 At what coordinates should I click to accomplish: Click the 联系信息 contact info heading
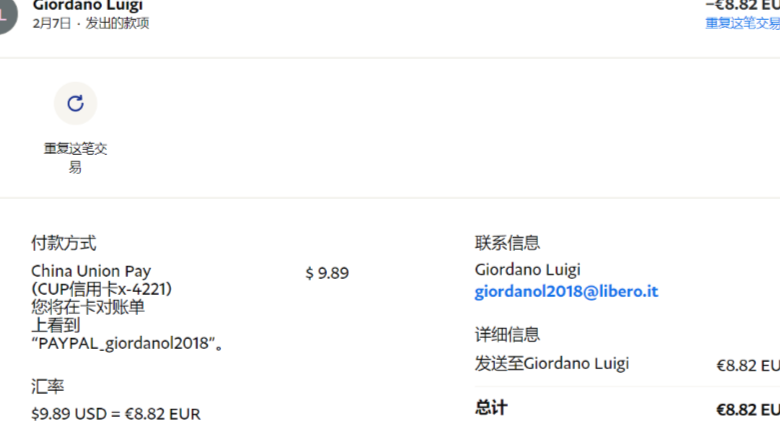point(507,243)
